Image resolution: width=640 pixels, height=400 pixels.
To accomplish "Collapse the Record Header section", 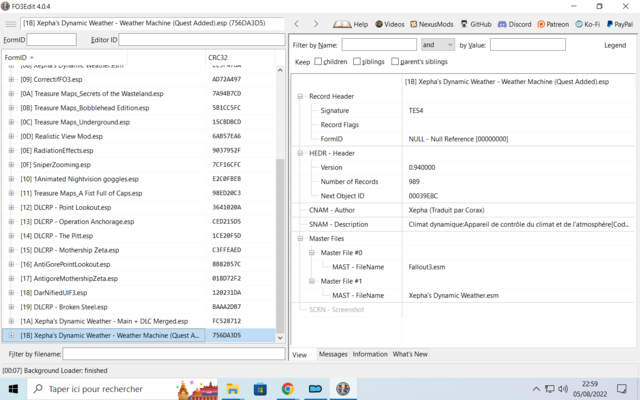I will [x=300, y=96].
